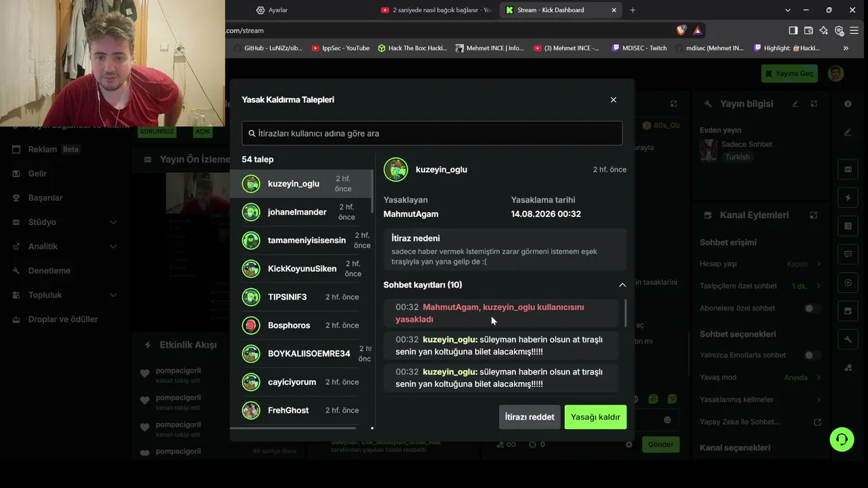Select the cayiciyorum appeal row
The width and height of the screenshot is (868, 488).
(x=301, y=382)
